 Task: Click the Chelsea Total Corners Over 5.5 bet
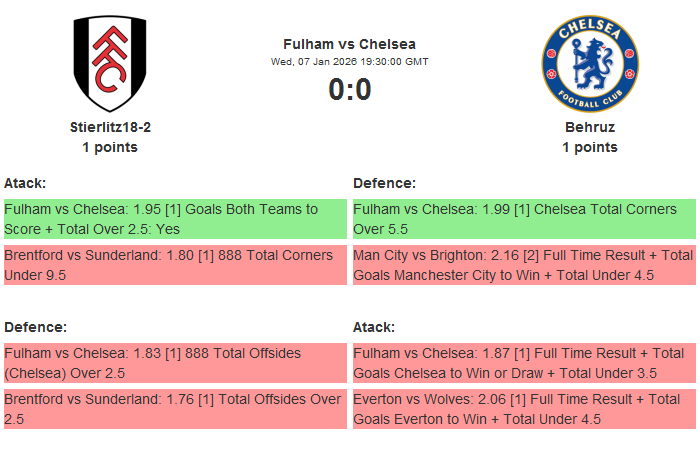click(x=523, y=218)
